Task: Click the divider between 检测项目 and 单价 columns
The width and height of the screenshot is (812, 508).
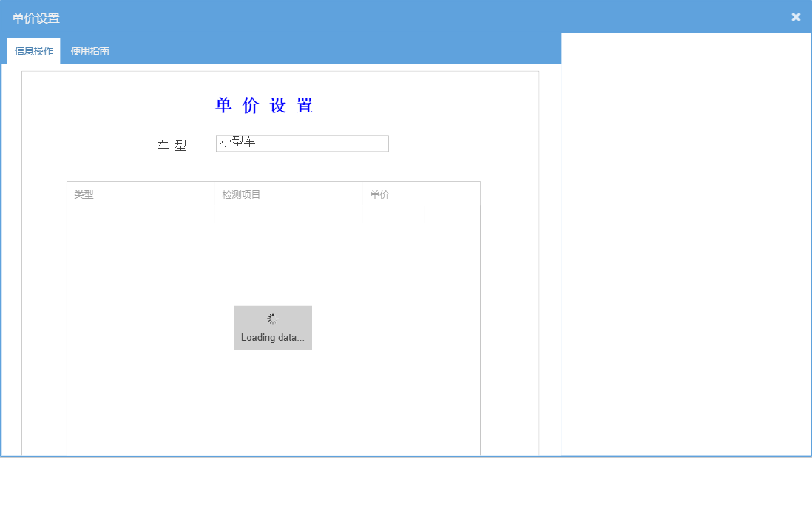Action: point(363,194)
